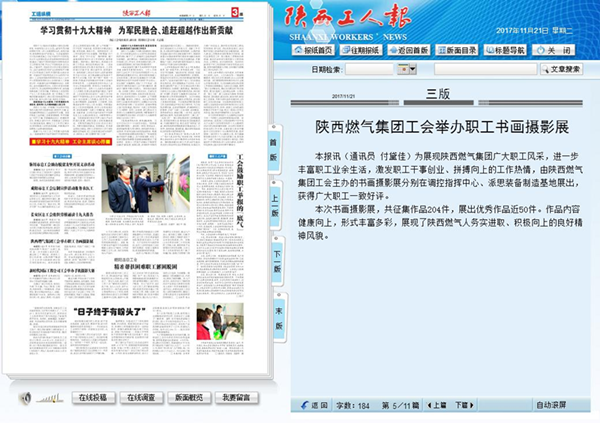Open headline 学习贯彻十九大精神 on newspaper page
This screenshot has height=423, width=600.
tap(137, 30)
